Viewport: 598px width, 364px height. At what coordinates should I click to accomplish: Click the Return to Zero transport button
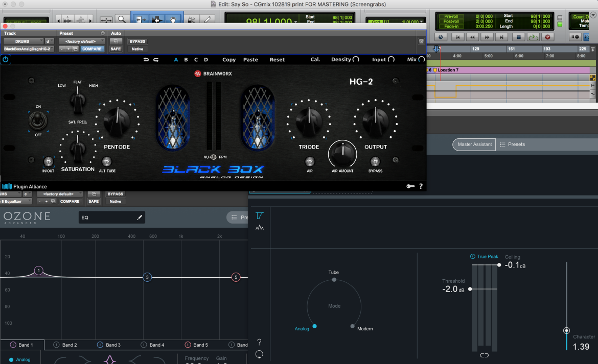(x=457, y=37)
